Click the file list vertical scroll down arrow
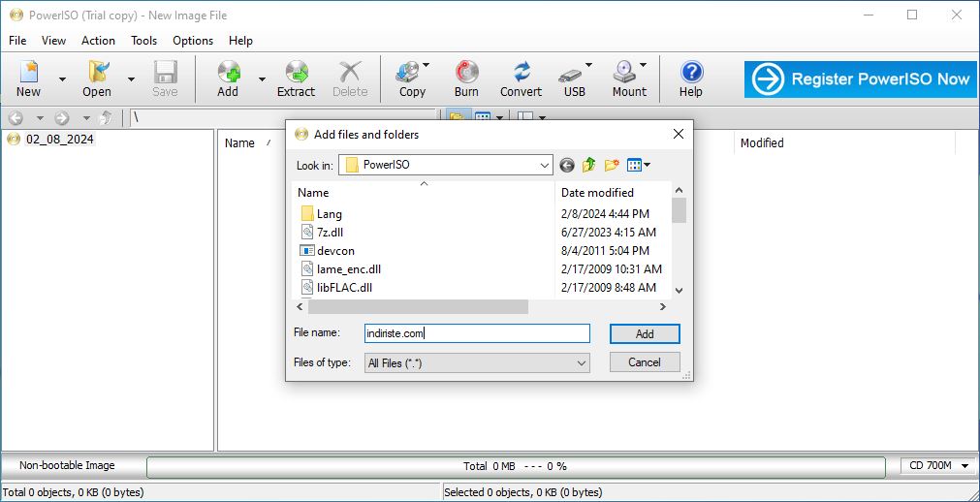980x502 pixels. [x=680, y=291]
